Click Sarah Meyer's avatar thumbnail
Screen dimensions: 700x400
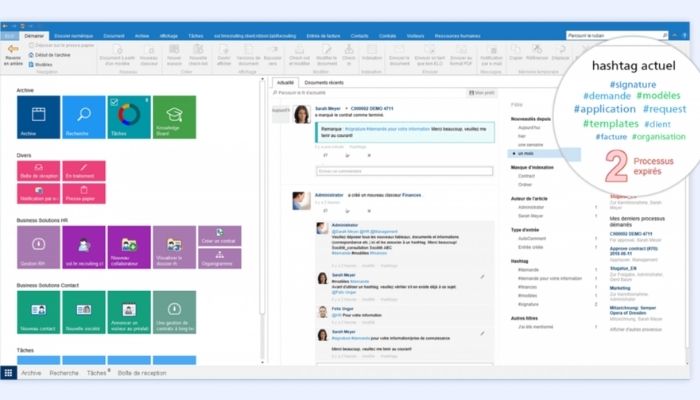pyautogui.click(x=302, y=114)
